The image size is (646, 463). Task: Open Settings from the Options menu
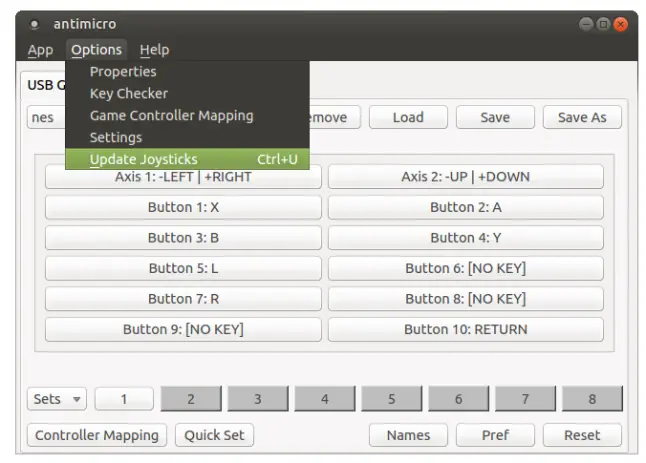187,137
